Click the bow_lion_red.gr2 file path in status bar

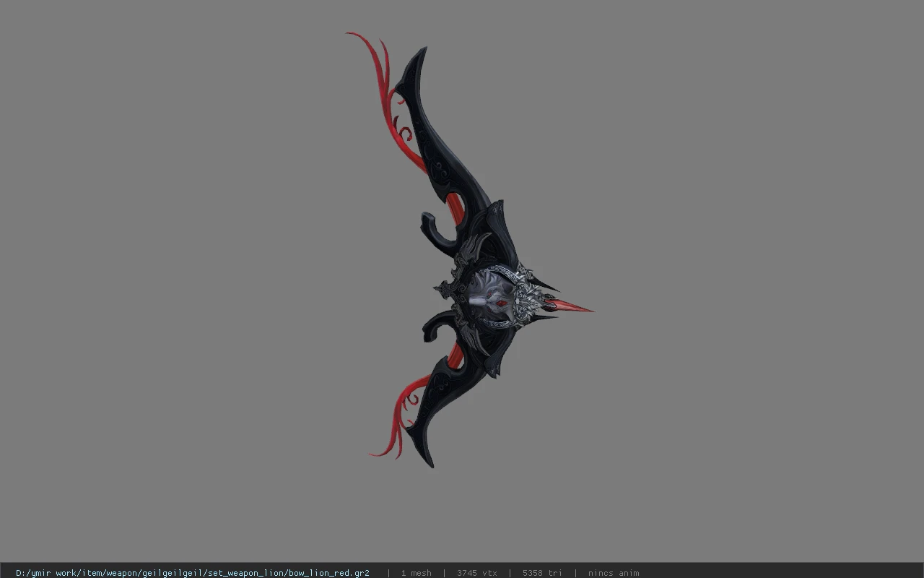(193, 573)
